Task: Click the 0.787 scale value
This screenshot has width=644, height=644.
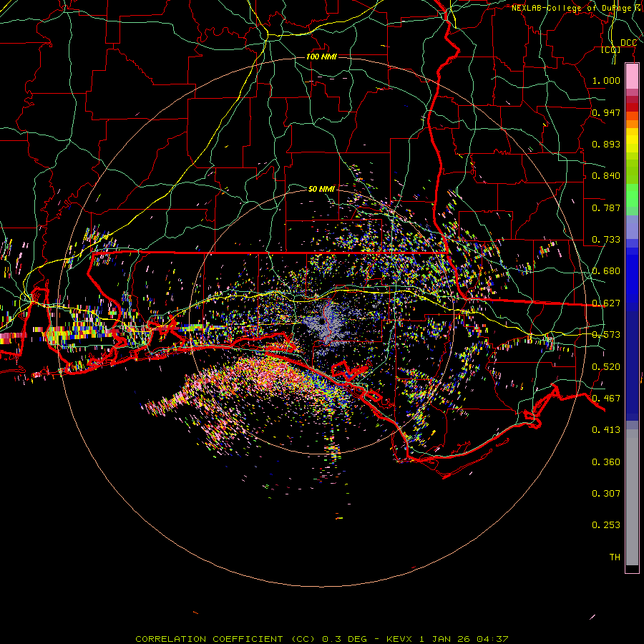Action: coord(606,208)
